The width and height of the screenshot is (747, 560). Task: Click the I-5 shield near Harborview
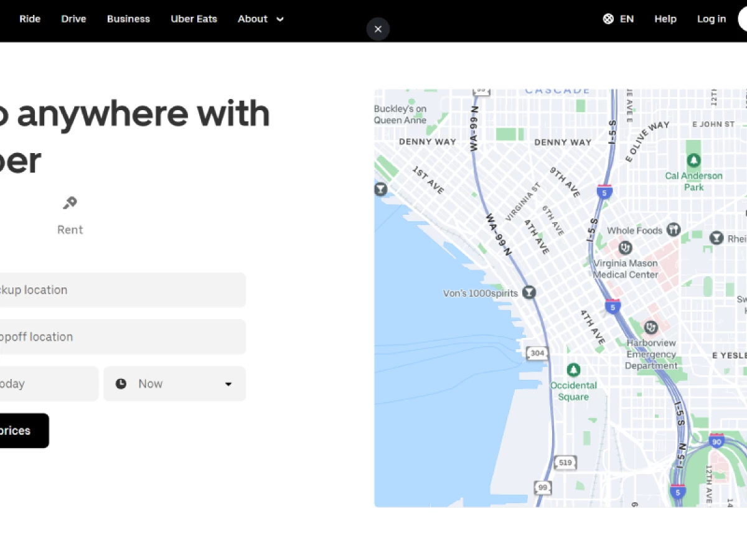pyautogui.click(x=613, y=307)
